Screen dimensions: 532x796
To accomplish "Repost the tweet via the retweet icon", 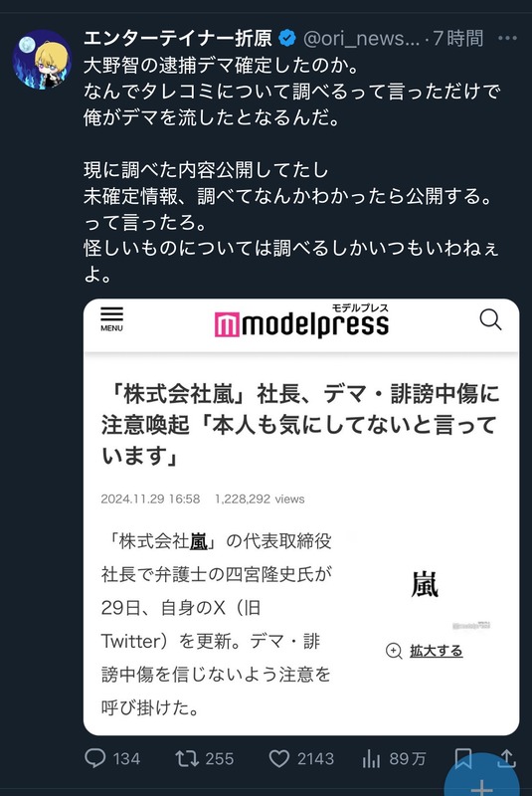I will click(x=187, y=758).
